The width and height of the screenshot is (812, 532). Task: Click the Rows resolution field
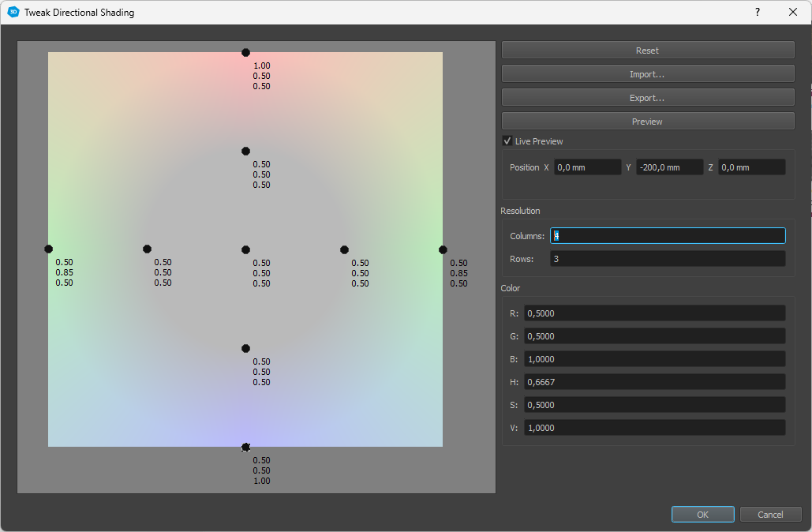coord(668,259)
